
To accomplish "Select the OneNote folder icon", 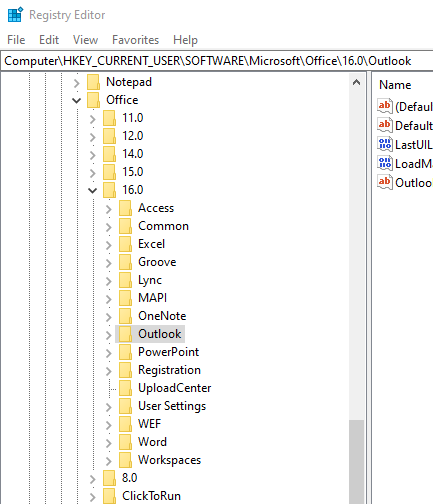I will pyautogui.click(x=125, y=316).
